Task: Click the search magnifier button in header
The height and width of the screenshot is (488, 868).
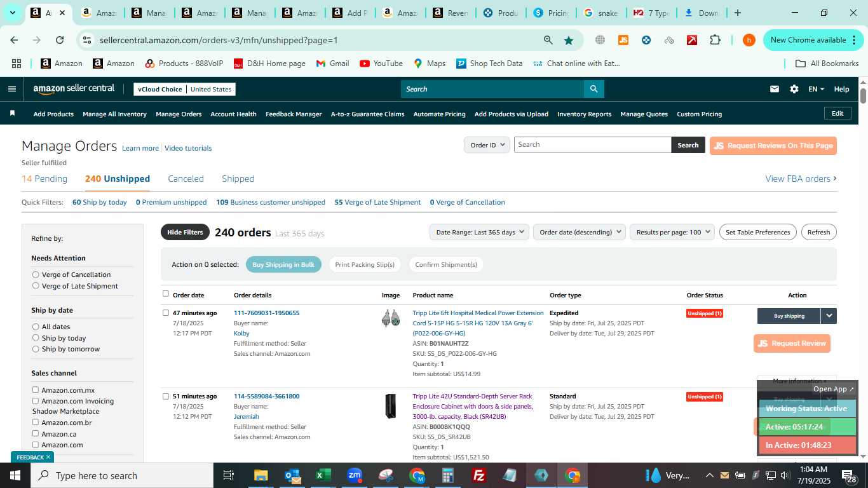Action: [593, 89]
